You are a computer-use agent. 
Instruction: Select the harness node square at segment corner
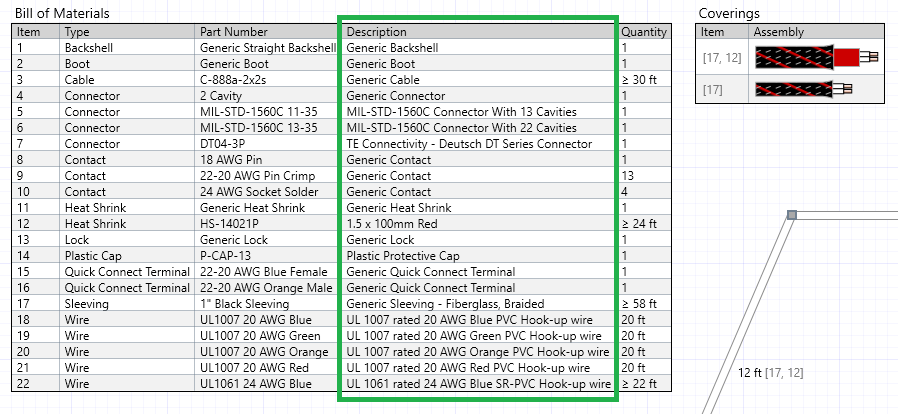[x=791, y=215]
